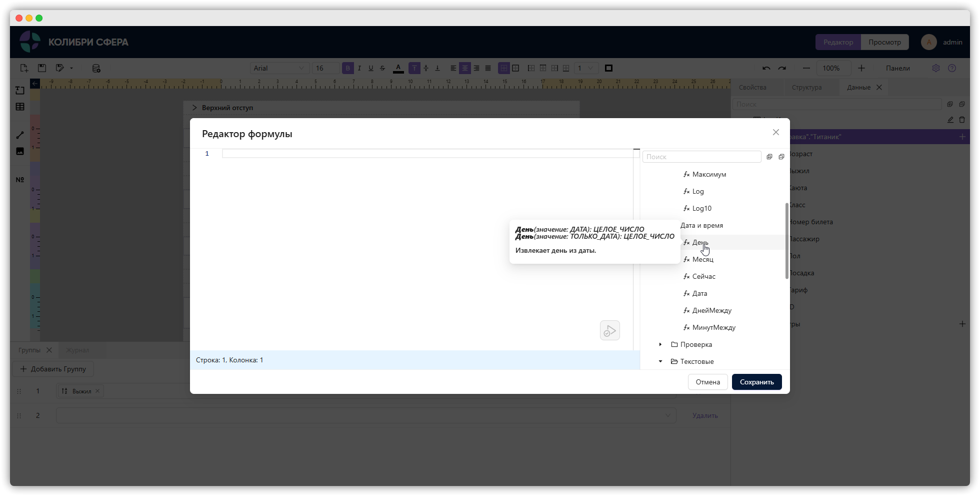Create a new document from toolbar
This screenshot has height=496, width=980.
pos(24,68)
